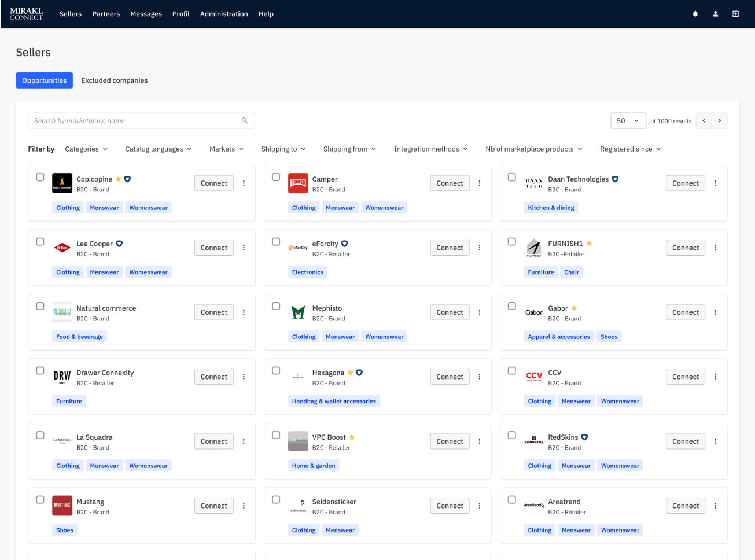Open the notifications bell

(x=695, y=14)
